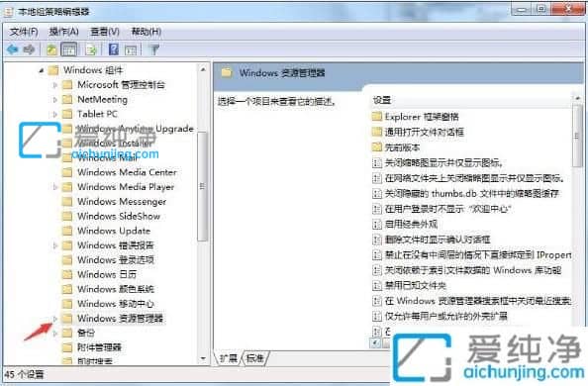
Task: Toggle the show/hide console tree icon
Action: click(68, 49)
